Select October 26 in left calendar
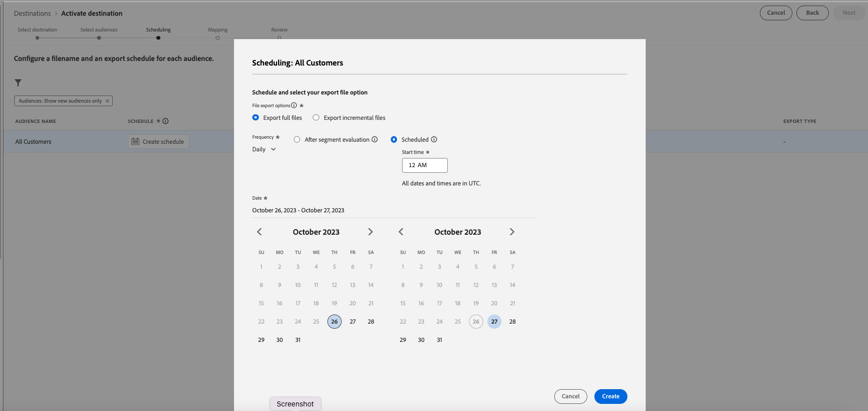Viewport: 868px width, 411px height. click(335, 322)
